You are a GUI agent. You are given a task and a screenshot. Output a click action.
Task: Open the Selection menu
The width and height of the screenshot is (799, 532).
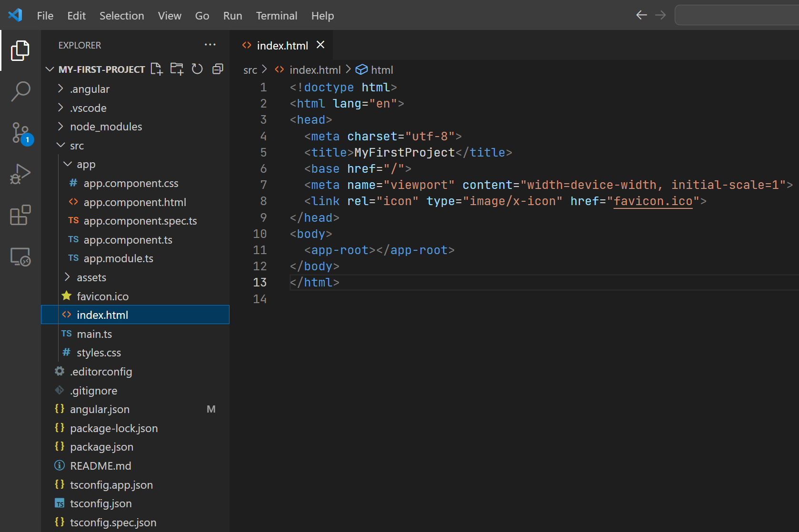click(x=121, y=16)
